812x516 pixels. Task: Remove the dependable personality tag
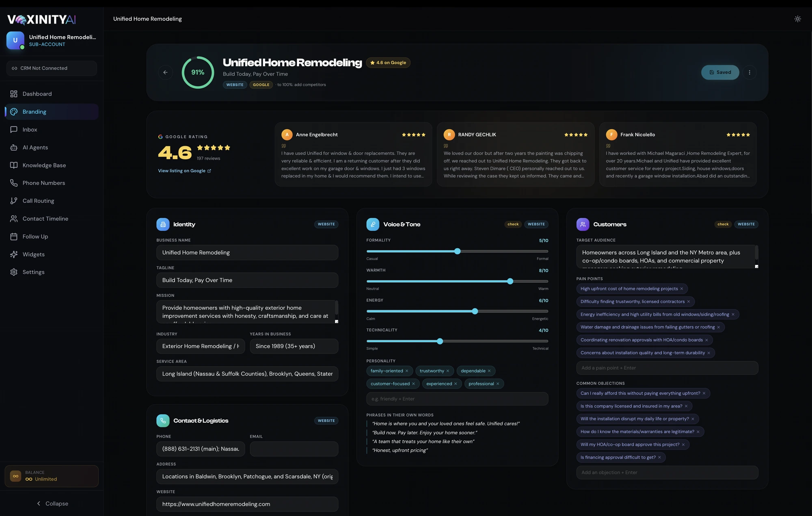[x=489, y=371]
